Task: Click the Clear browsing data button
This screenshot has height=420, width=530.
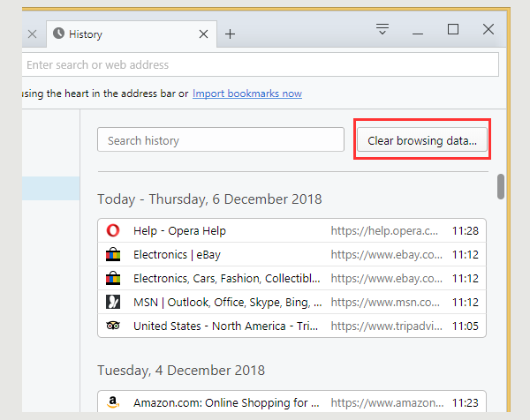Action: [422, 139]
